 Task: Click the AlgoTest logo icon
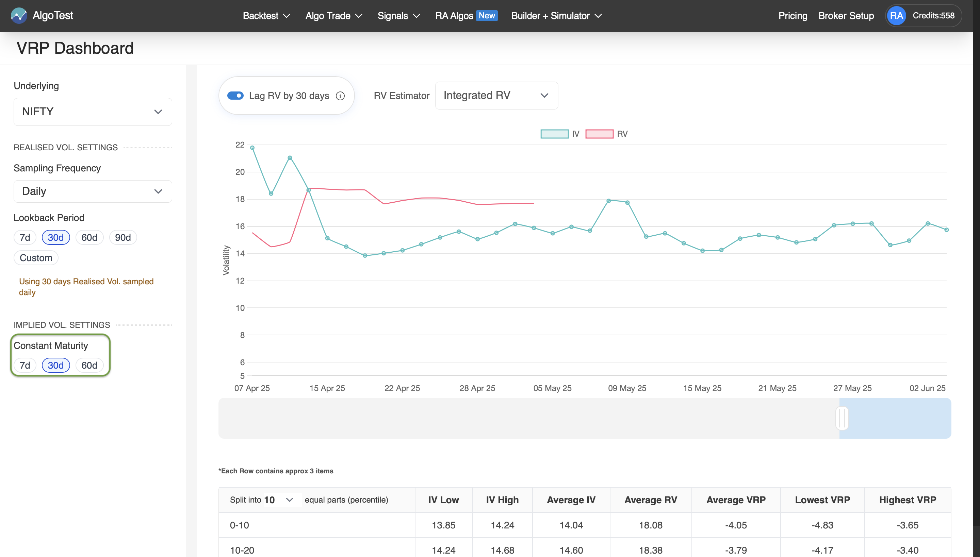(x=19, y=15)
